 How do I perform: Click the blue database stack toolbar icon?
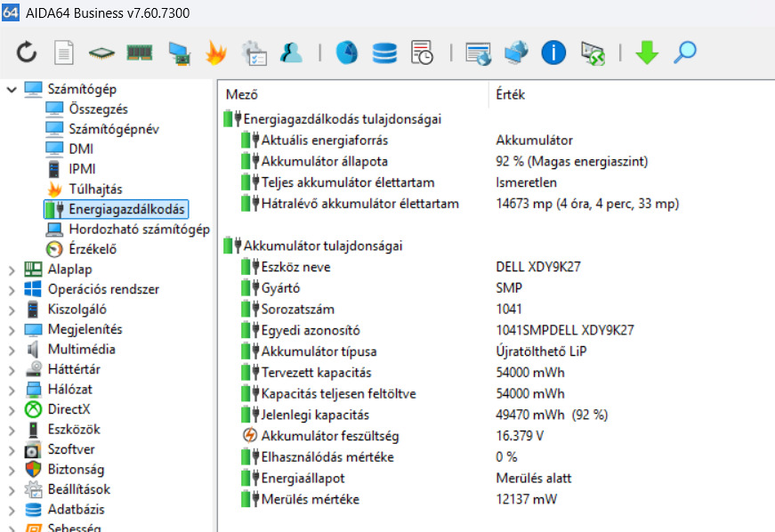point(384,52)
